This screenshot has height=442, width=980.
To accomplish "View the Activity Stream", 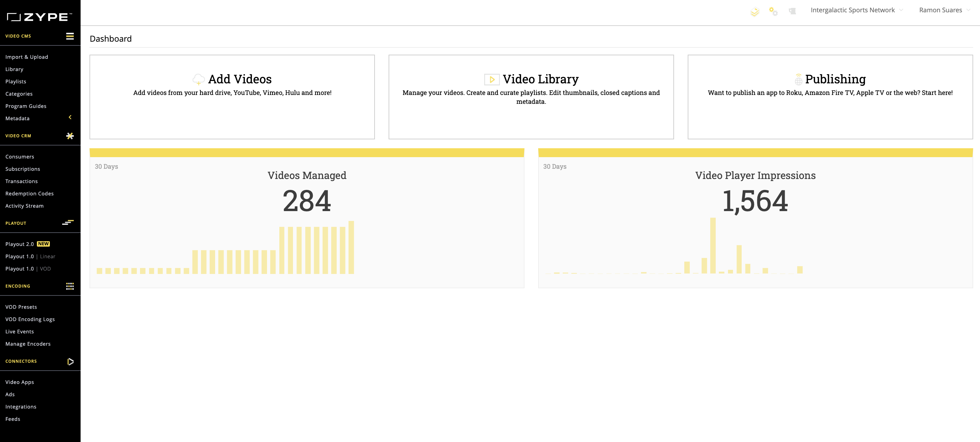I will click(25, 206).
